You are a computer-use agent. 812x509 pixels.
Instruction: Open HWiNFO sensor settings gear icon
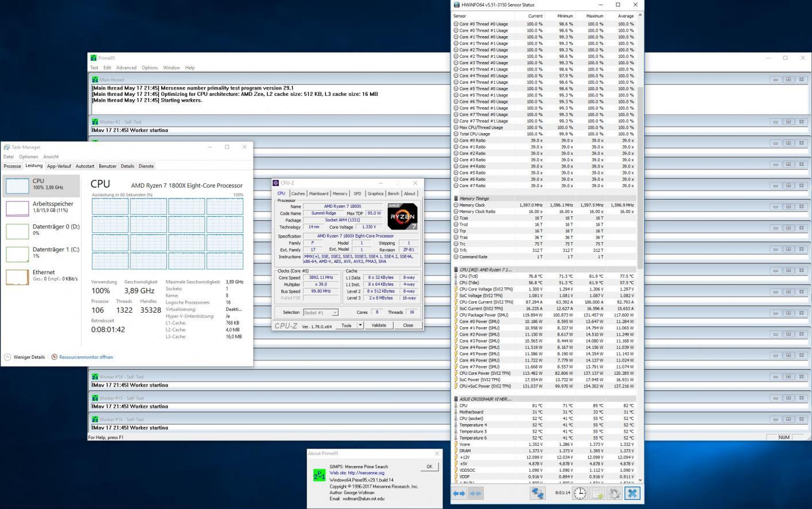point(615,494)
